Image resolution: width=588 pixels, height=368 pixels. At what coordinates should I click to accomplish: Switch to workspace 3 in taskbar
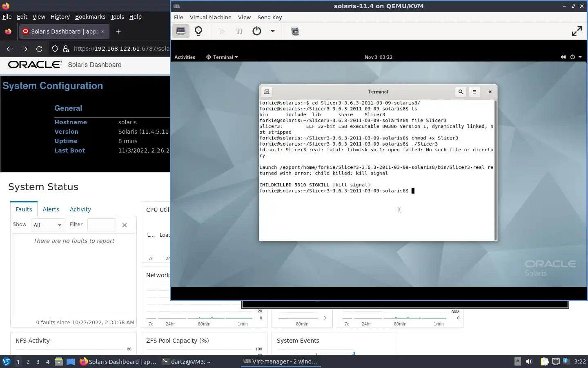pyautogui.click(x=38, y=361)
